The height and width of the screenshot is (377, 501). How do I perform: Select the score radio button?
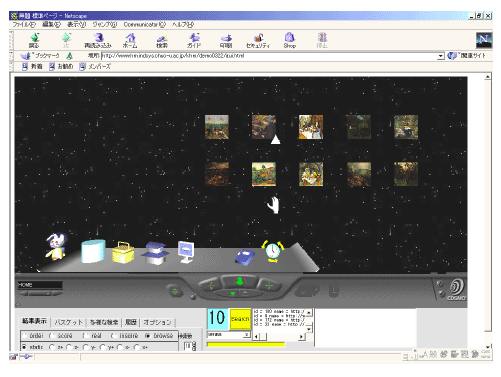pyautogui.click(x=52, y=336)
